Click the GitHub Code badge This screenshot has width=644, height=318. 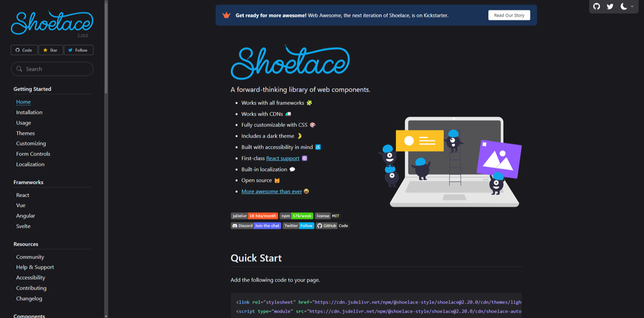[x=333, y=226]
